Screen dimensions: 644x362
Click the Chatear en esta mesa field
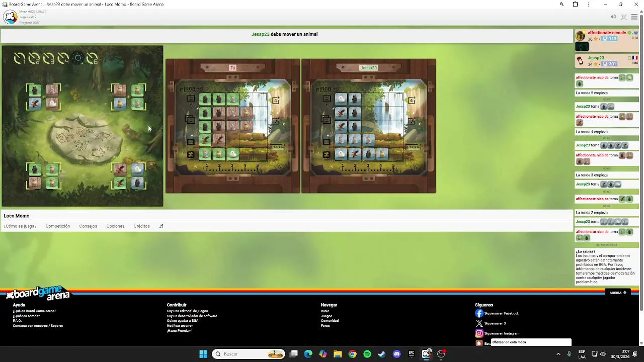(x=531, y=342)
